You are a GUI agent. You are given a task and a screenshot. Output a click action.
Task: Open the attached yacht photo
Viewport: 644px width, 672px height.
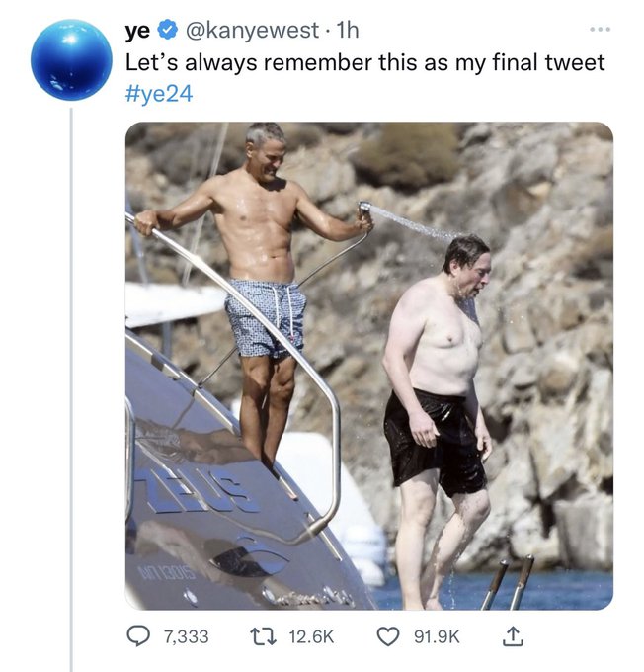pyautogui.click(x=368, y=366)
